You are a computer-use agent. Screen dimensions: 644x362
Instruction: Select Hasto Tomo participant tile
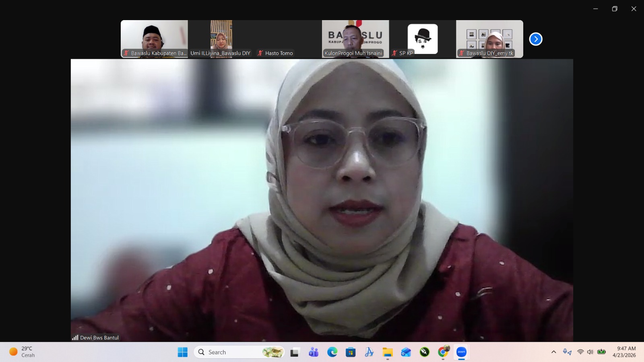tap(288, 39)
